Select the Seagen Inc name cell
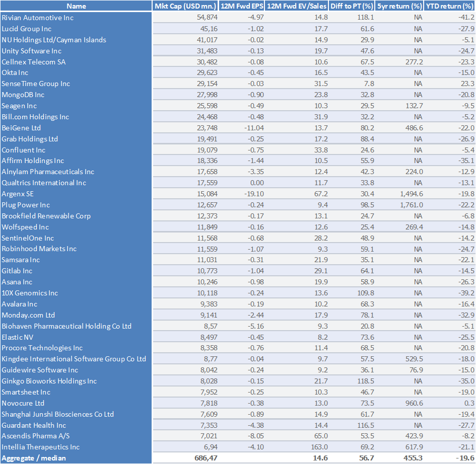The height and width of the screenshot is (464, 476). [x=19, y=106]
